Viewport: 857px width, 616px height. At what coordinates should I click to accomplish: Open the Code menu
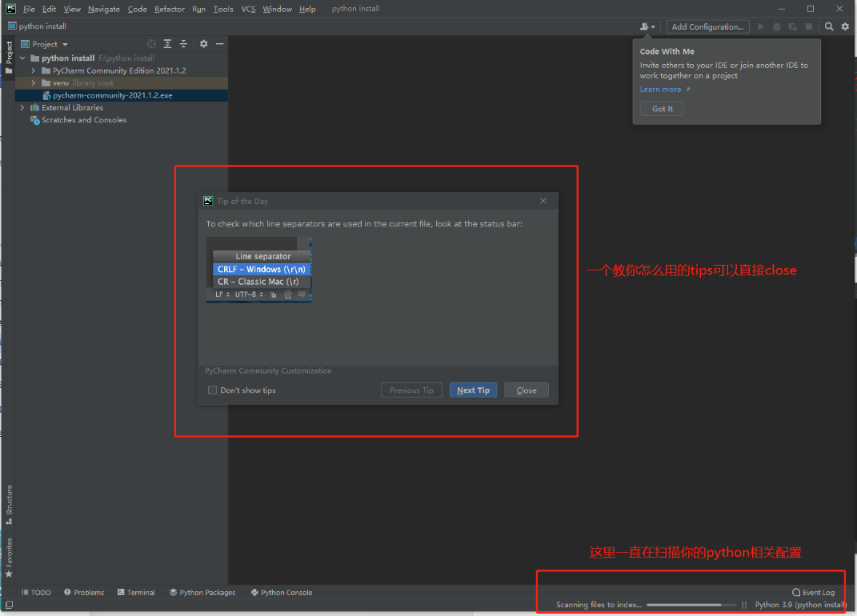[x=137, y=9]
